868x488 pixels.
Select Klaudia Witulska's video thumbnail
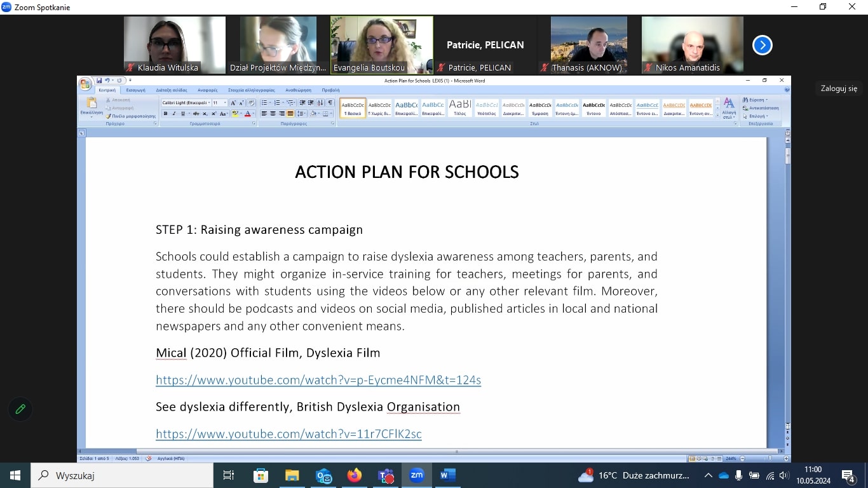(x=175, y=45)
